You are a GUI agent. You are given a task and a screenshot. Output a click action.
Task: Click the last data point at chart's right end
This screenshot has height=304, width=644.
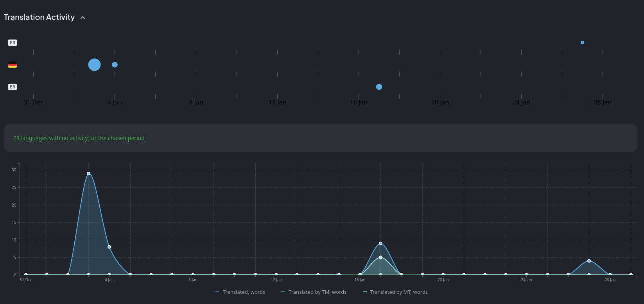pyautogui.click(x=631, y=275)
